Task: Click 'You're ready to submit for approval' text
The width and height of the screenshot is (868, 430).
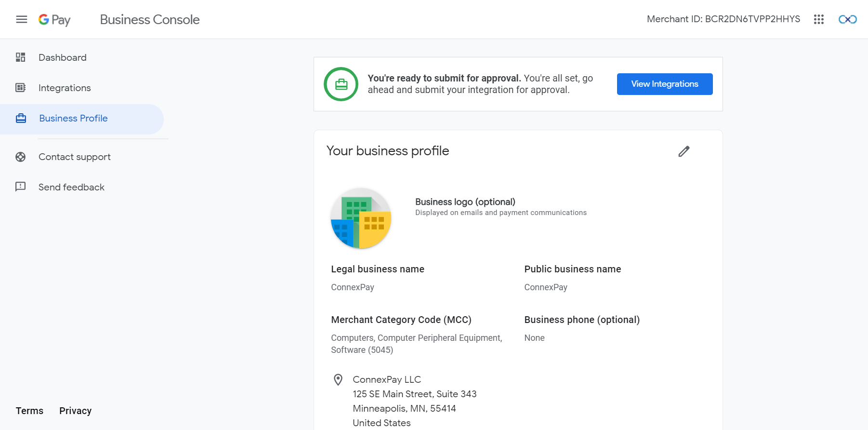Action: click(444, 78)
